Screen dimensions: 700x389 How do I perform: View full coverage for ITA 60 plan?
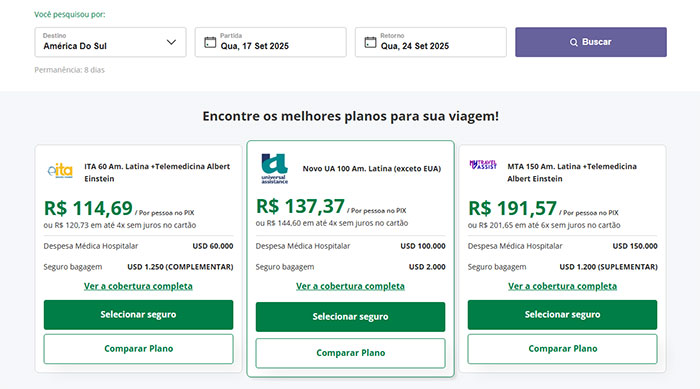[x=138, y=286]
